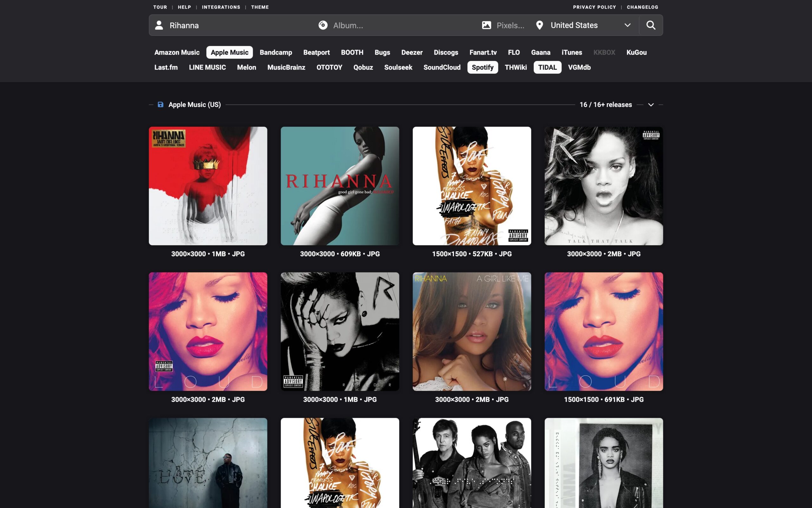The width and height of the screenshot is (812, 508).
Task: Toggle the KKBOX source
Action: (x=604, y=52)
